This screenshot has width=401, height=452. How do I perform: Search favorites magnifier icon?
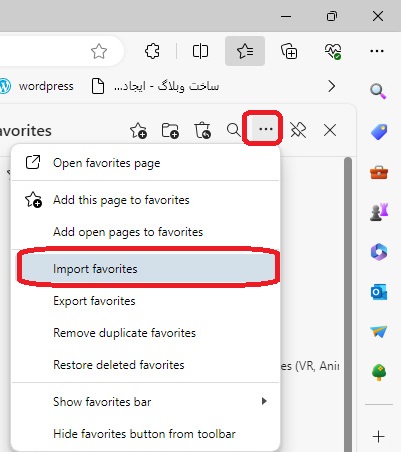pyautogui.click(x=233, y=130)
